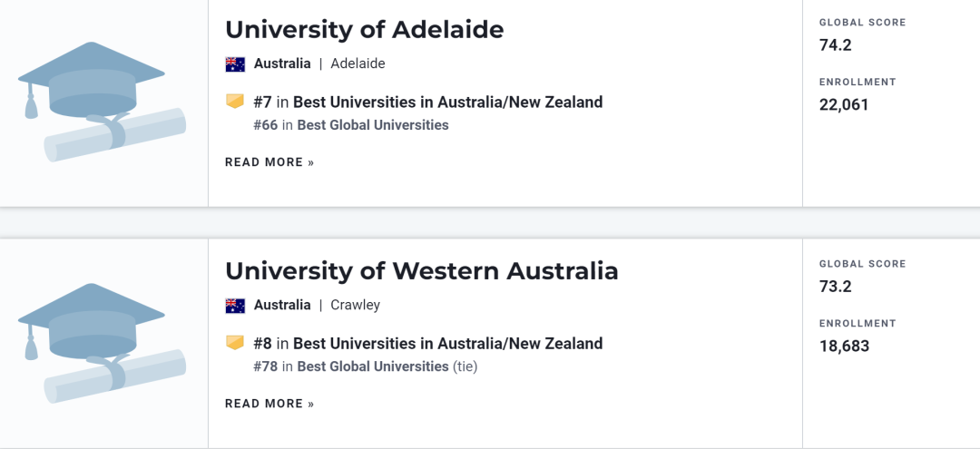Open the University of Western Australia title link
The image size is (980, 449).
[x=422, y=271]
